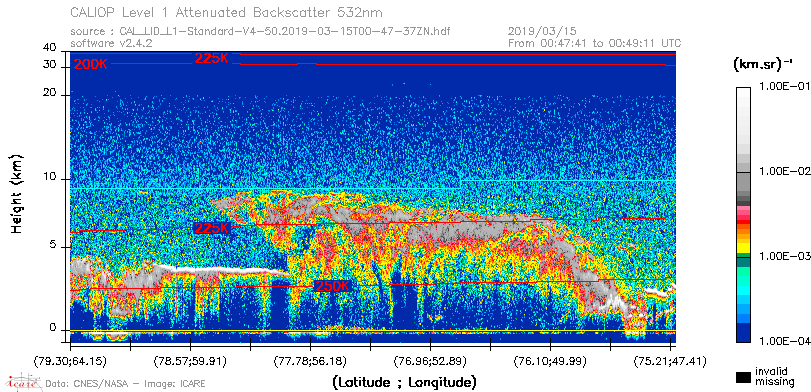Click the Height (km) axis title
The height and width of the screenshot is (392, 811).
click(17, 193)
